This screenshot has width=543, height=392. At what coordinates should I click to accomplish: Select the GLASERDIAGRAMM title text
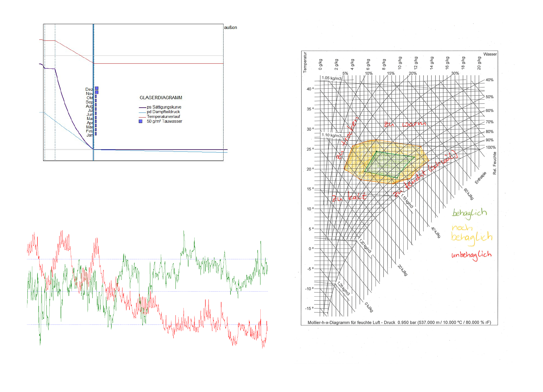point(161,98)
